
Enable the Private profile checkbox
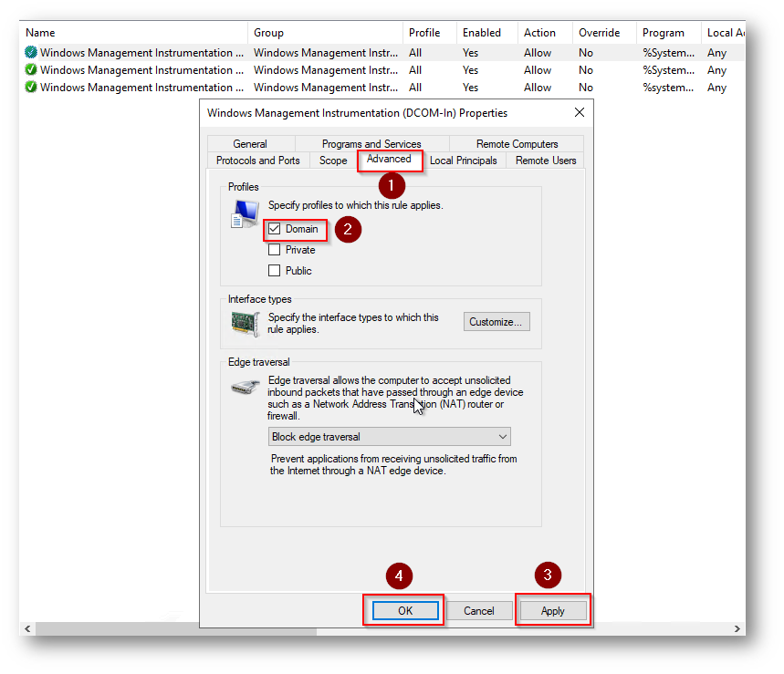point(274,250)
